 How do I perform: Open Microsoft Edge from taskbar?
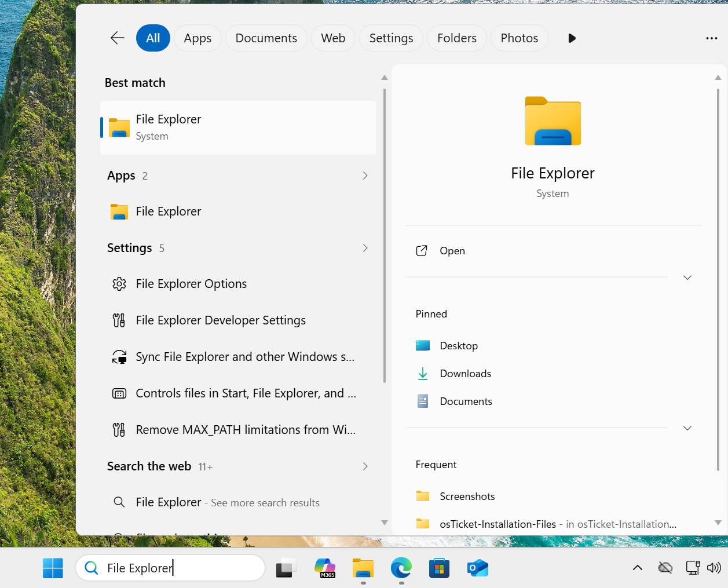click(x=401, y=568)
